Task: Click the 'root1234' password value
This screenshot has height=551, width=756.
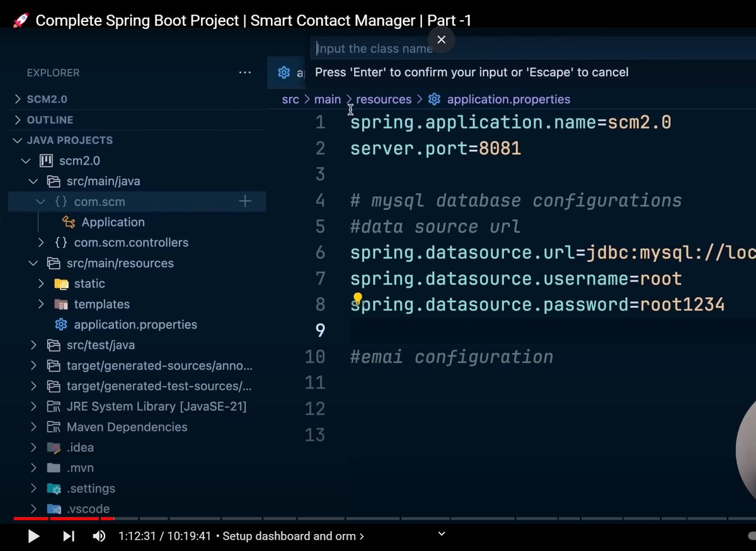Action: point(682,305)
